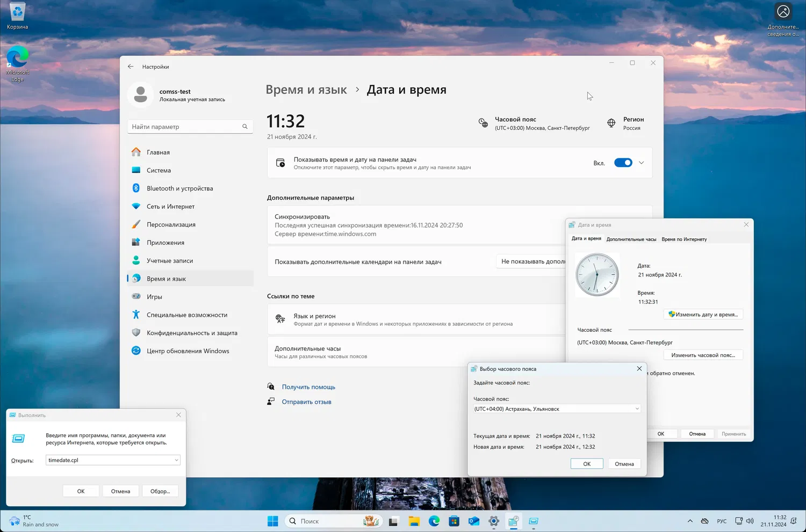Open the Язык и регион settings card
The image size is (806, 532).
(416, 319)
